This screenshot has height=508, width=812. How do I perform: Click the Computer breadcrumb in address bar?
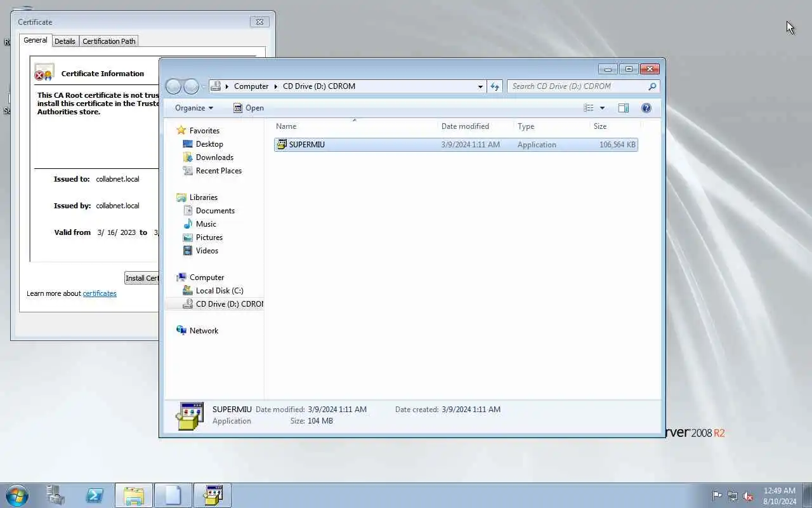click(251, 86)
